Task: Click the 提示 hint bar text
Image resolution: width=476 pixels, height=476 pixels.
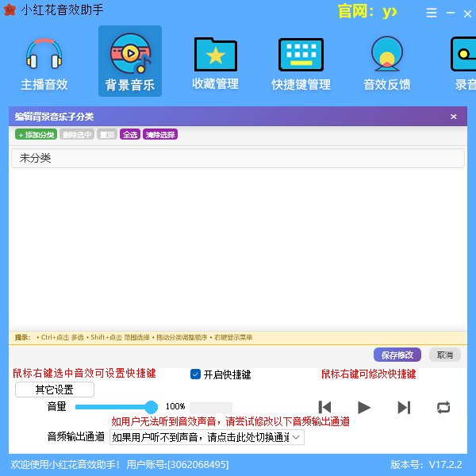Action: (x=133, y=337)
